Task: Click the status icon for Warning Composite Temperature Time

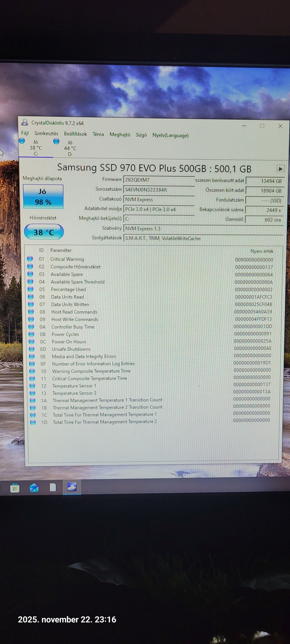Action: [32, 371]
